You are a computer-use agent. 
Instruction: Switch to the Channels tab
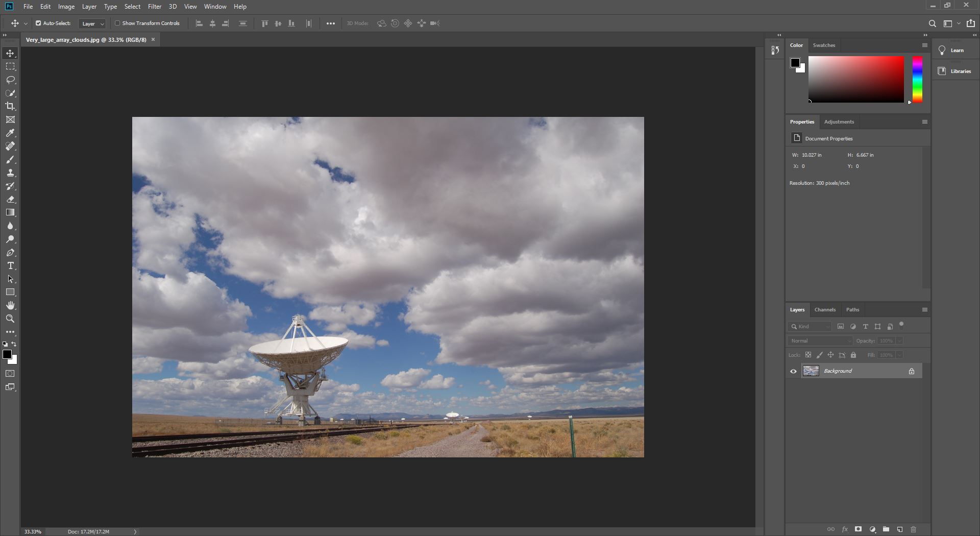click(x=825, y=309)
